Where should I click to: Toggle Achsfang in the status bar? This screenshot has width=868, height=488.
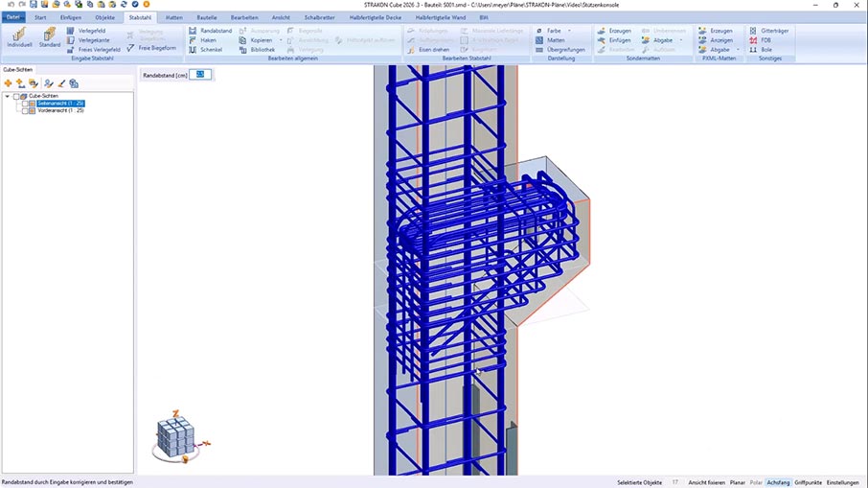coord(778,482)
